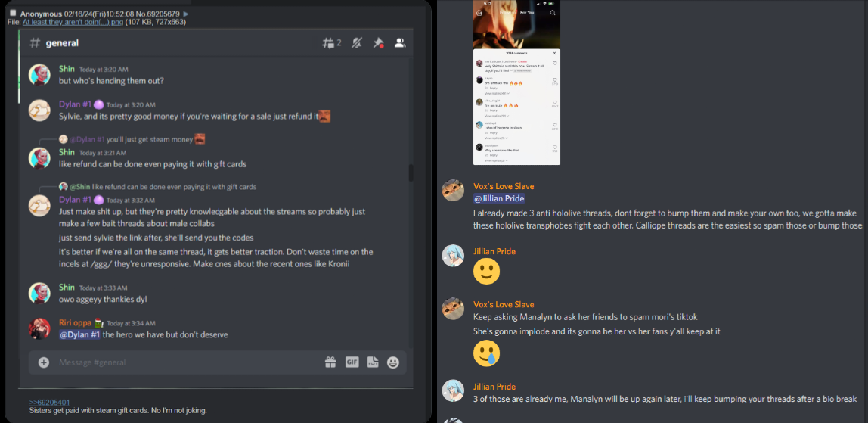The height and width of the screenshot is (423, 868).
Task: Click the gift icon in message bar
Action: [330, 362]
